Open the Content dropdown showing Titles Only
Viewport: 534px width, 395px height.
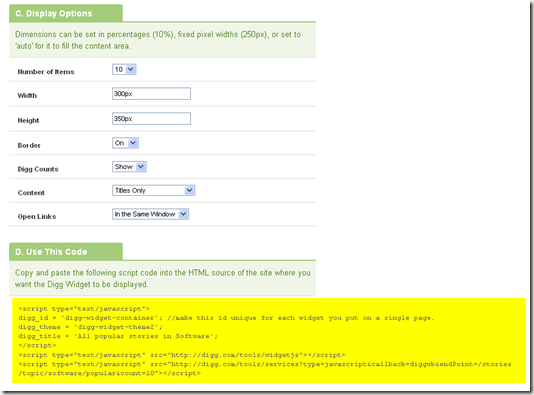point(153,190)
